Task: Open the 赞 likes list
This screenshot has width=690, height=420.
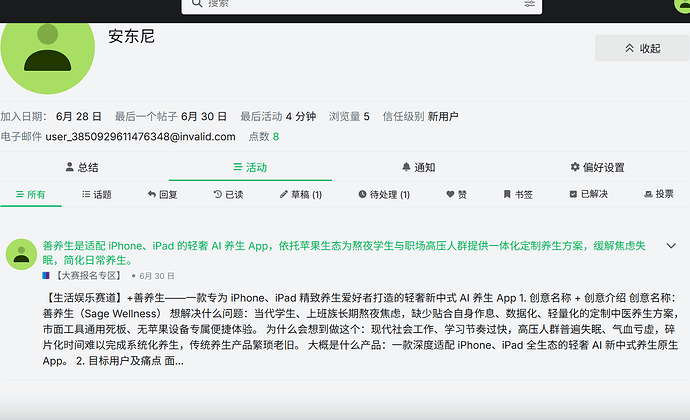Action: [x=456, y=194]
